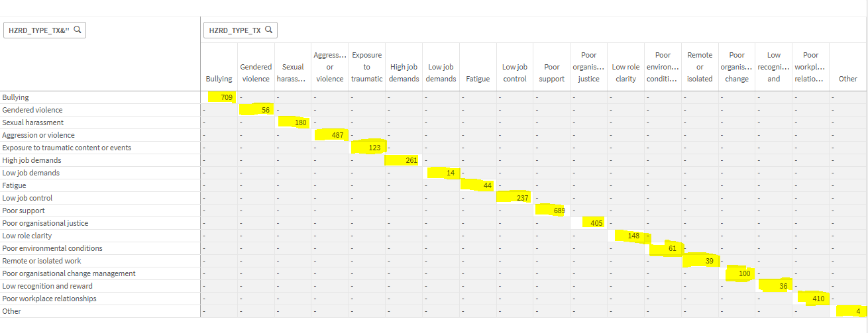Click the High job demands column header
868x333 pixels.
coord(404,73)
